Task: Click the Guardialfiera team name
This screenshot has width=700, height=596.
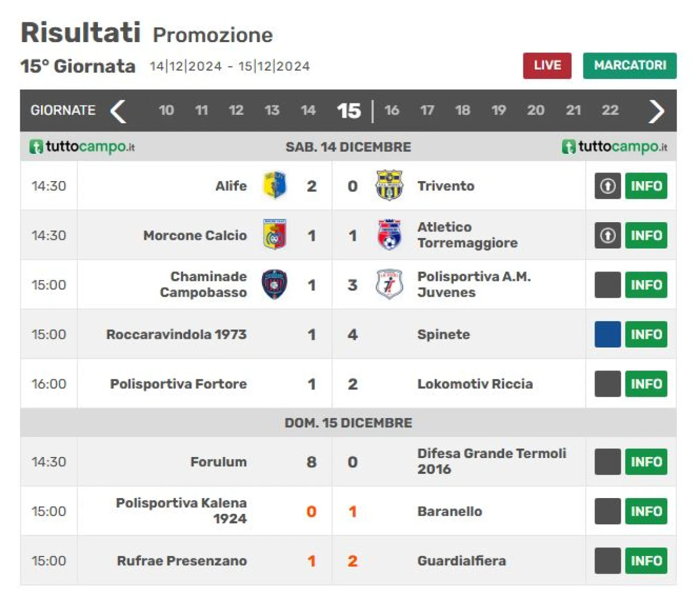Action: click(x=462, y=561)
